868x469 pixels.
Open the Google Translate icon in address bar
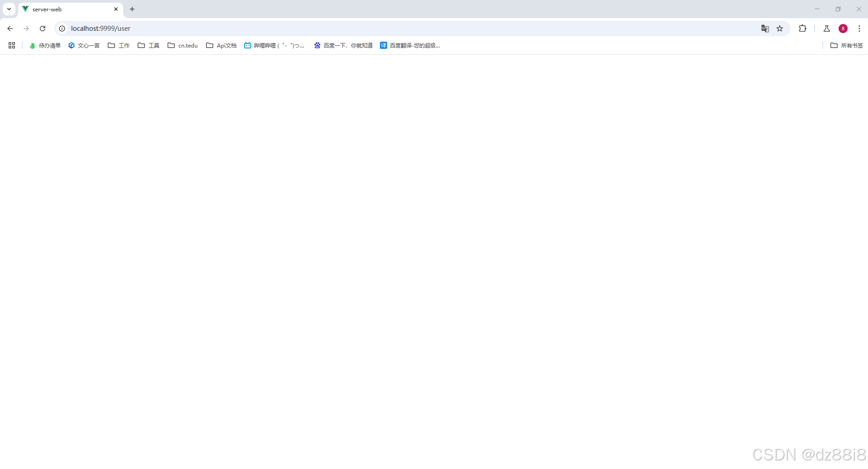point(765,28)
